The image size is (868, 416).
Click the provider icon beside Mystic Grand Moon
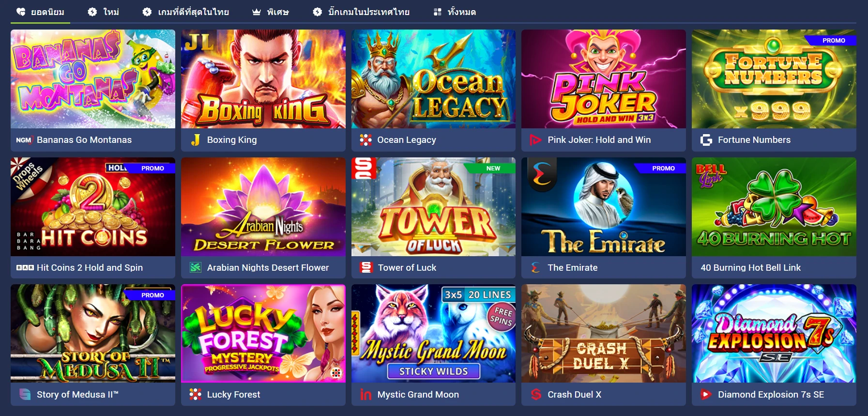point(366,394)
